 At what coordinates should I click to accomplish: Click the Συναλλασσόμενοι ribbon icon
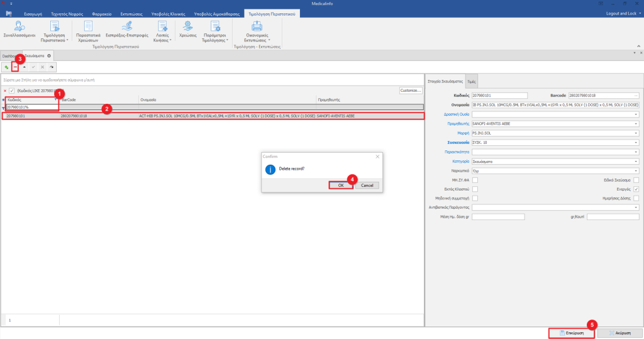point(19,26)
